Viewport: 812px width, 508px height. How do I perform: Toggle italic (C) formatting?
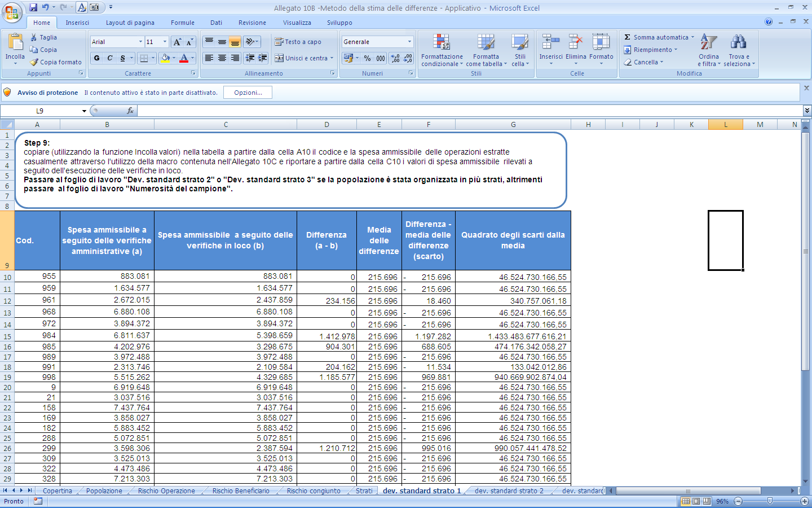click(110, 58)
